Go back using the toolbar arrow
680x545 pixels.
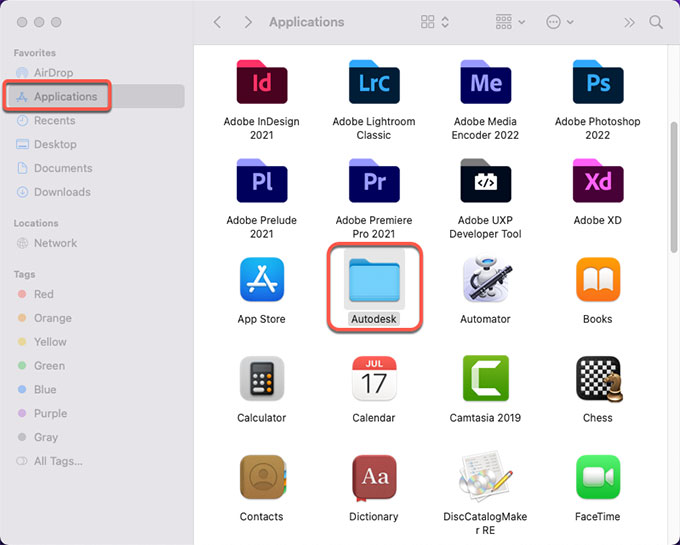218,22
